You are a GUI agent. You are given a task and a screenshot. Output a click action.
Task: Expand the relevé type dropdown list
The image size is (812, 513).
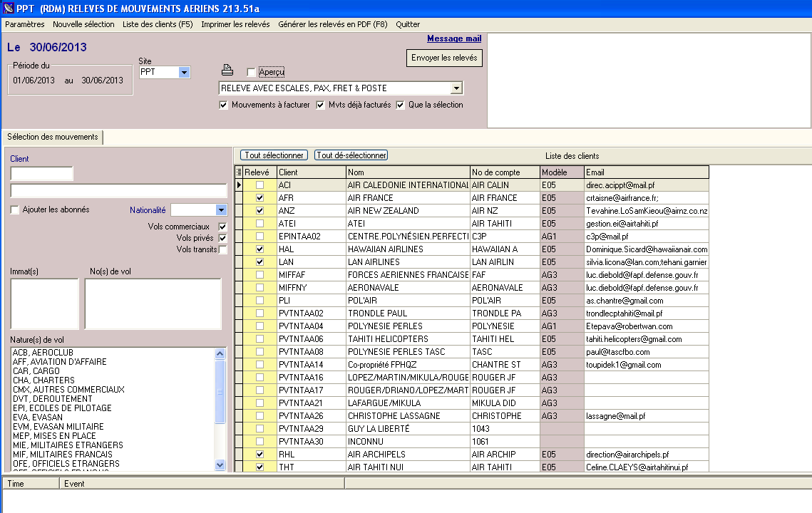click(x=456, y=88)
